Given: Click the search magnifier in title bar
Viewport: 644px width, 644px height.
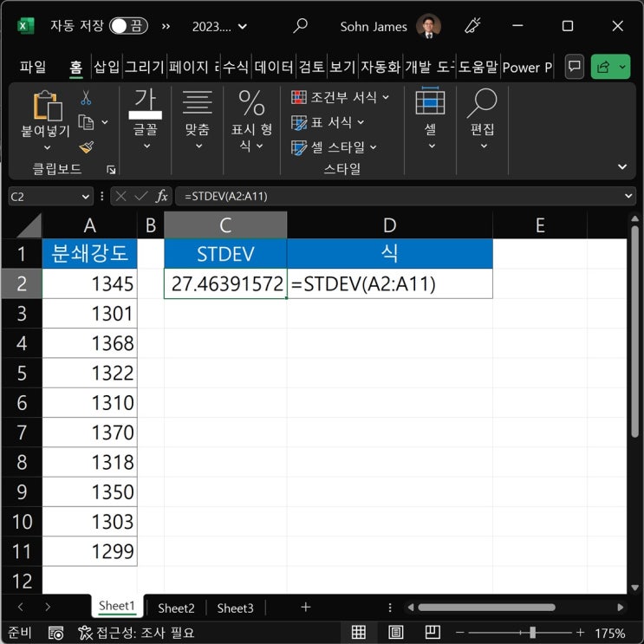Looking at the screenshot, I should point(300,26).
